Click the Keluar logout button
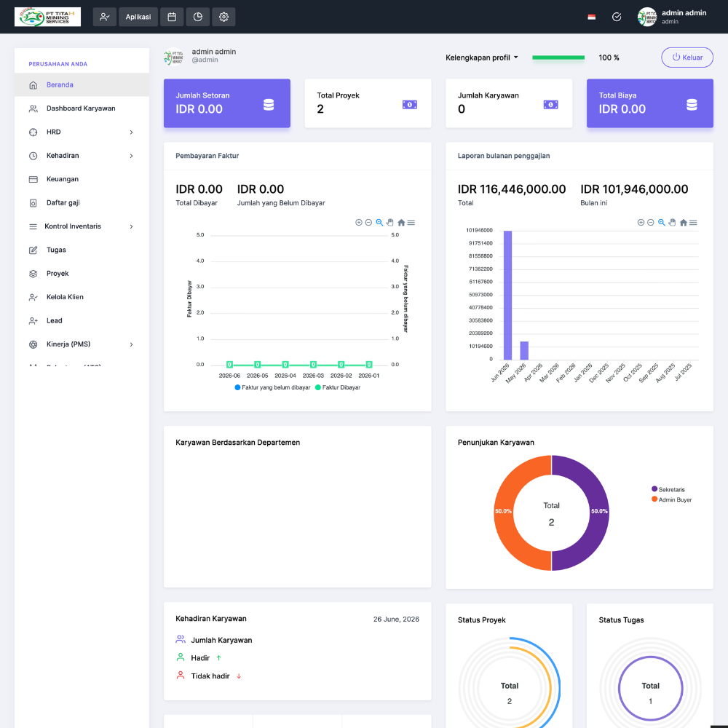This screenshot has height=728, width=728. (x=687, y=58)
